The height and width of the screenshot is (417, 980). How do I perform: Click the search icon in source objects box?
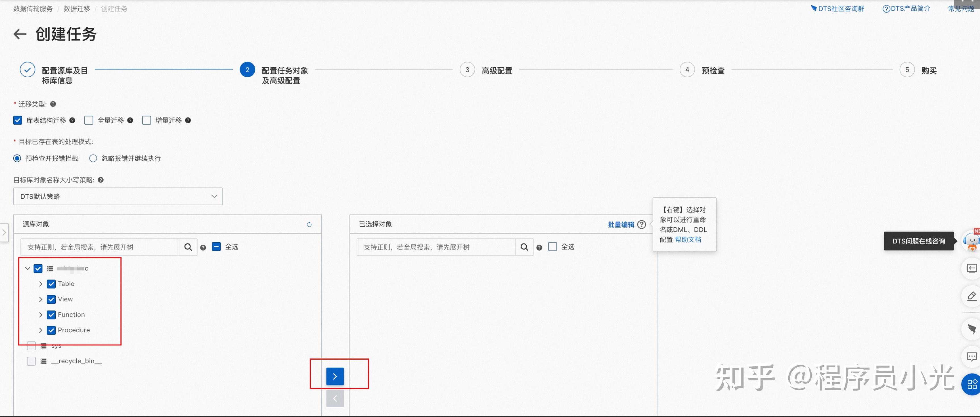(x=188, y=247)
